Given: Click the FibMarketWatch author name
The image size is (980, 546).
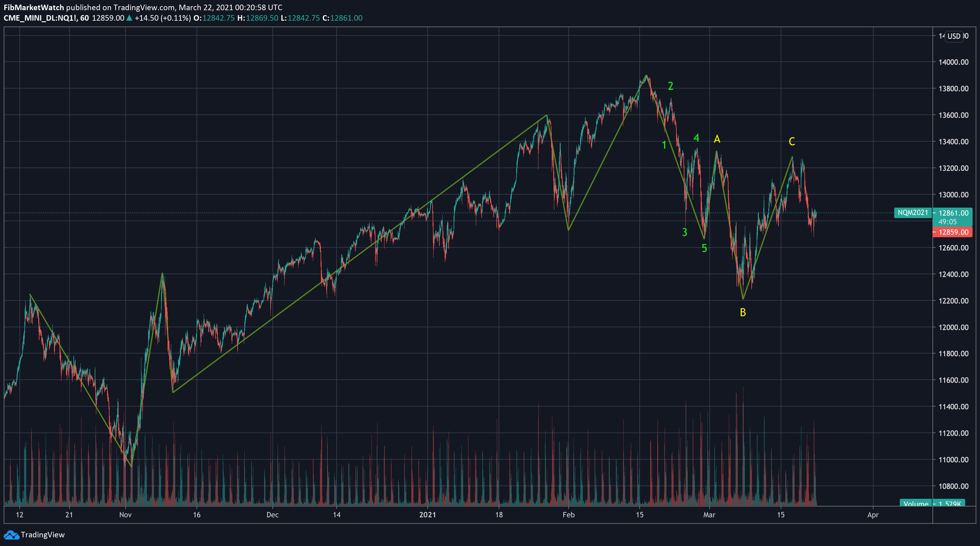Looking at the screenshot, I should (x=34, y=7).
